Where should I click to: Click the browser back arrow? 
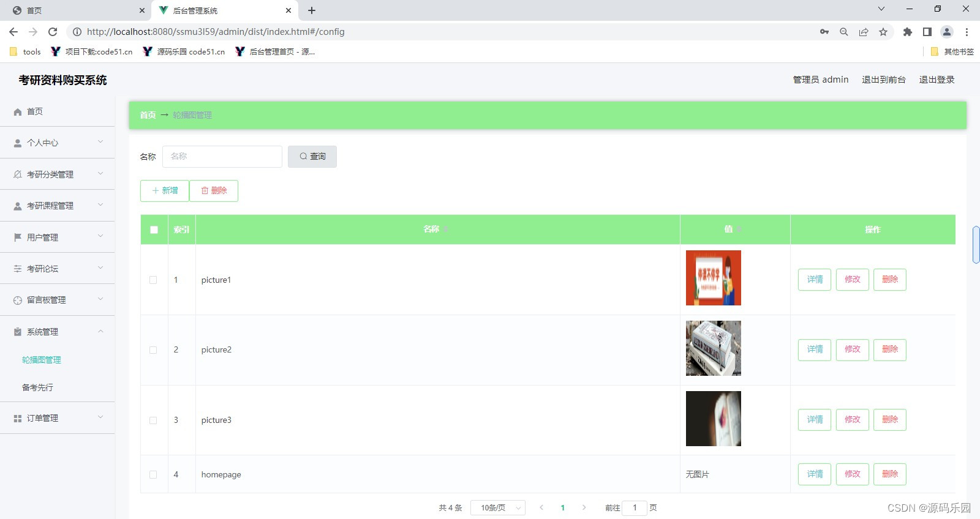pyautogui.click(x=13, y=32)
